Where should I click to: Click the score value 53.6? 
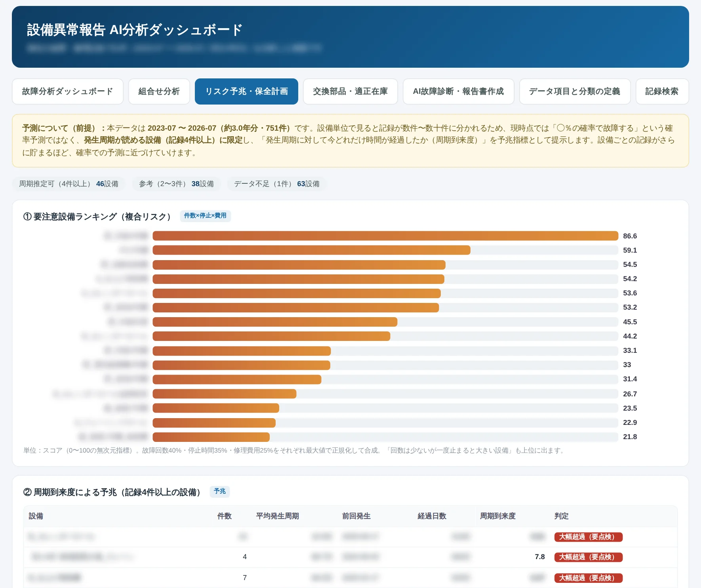coord(630,293)
